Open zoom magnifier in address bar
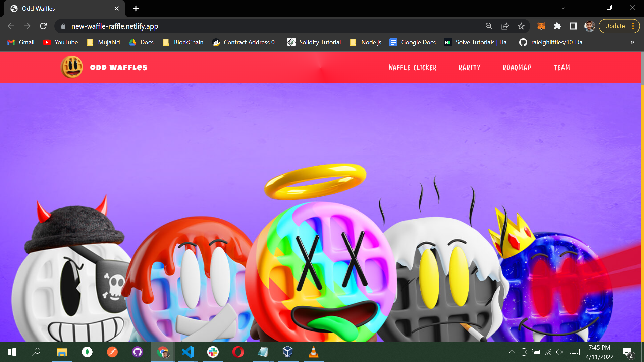The width and height of the screenshot is (644, 362). click(489, 26)
